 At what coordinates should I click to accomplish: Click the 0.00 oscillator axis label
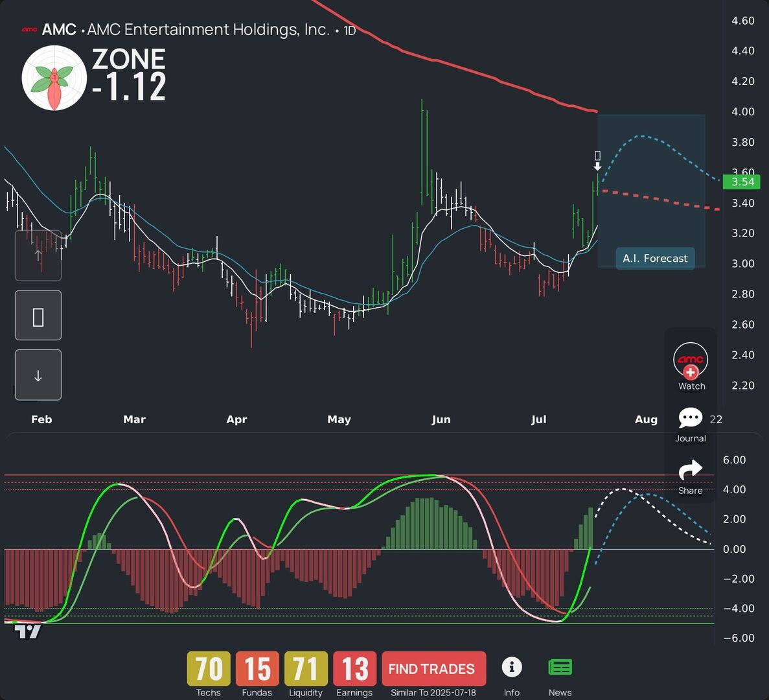pyautogui.click(x=734, y=550)
